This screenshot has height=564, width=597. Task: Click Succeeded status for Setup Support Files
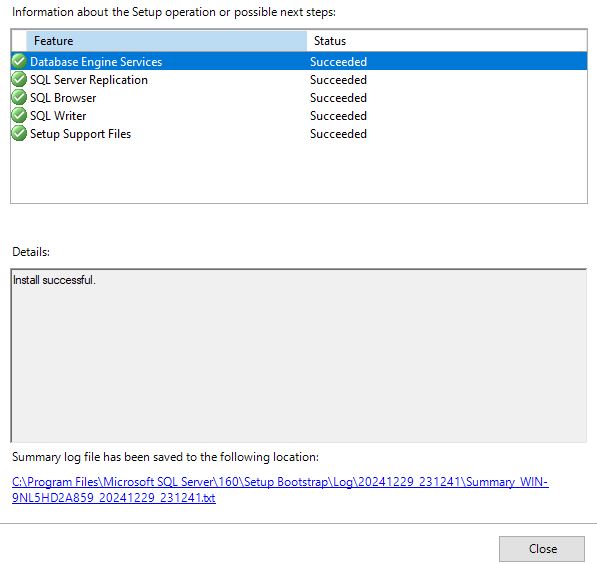coord(338,134)
